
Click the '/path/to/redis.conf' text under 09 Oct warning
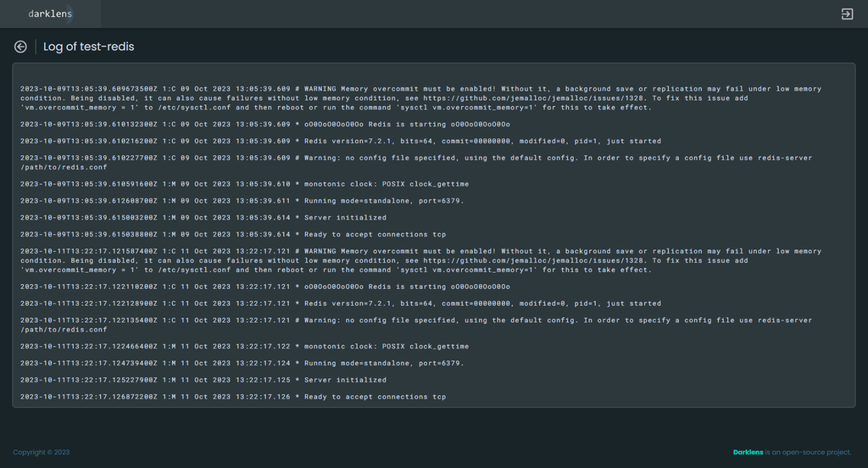(x=64, y=167)
